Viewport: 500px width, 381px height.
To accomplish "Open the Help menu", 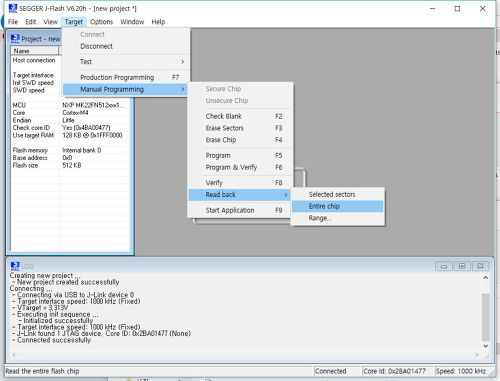I will (158, 22).
